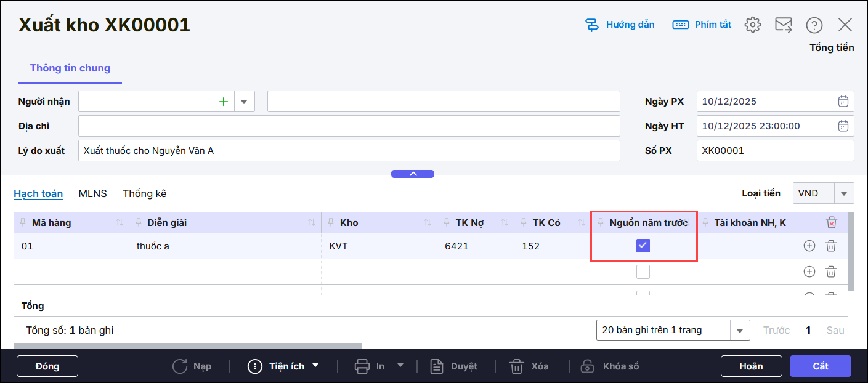Viewport: 868px width, 383px height.
Task: Add row after thuốc a line
Action: tap(809, 246)
